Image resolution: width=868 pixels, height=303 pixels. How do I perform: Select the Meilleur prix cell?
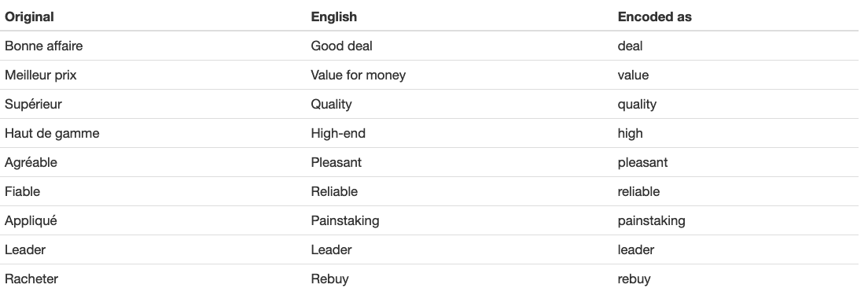[x=40, y=75]
